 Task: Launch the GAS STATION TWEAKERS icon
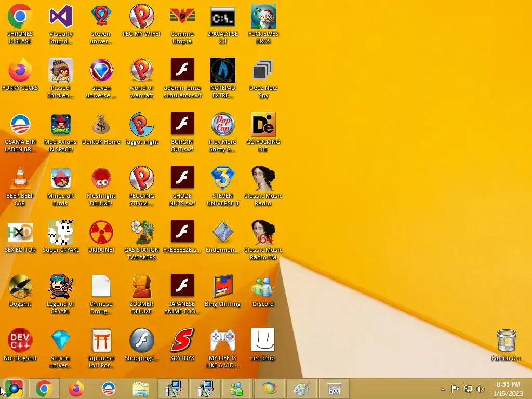point(141,232)
